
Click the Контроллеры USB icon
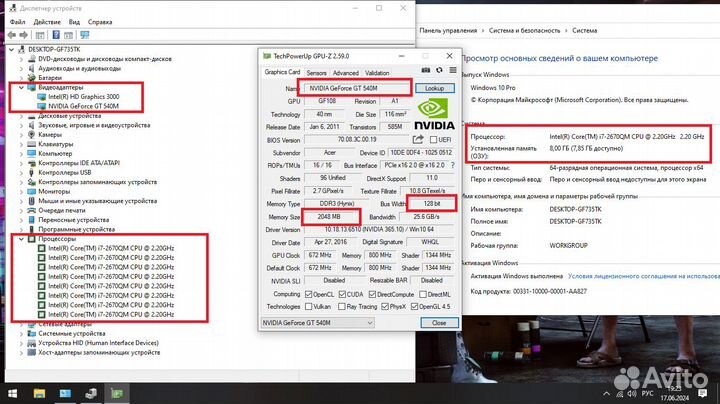(32, 173)
